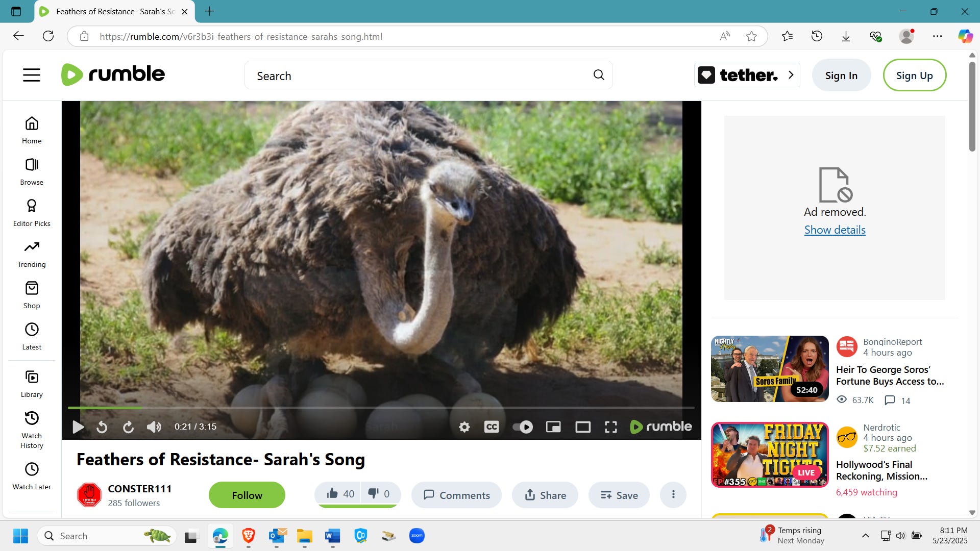The image size is (980, 551).
Task: Mute the video volume speaker icon
Action: 154,427
